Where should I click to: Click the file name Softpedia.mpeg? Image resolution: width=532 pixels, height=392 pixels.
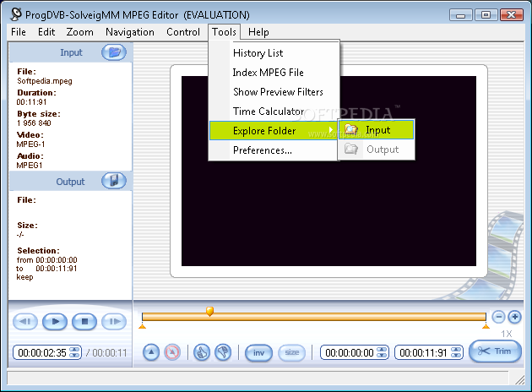45,81
